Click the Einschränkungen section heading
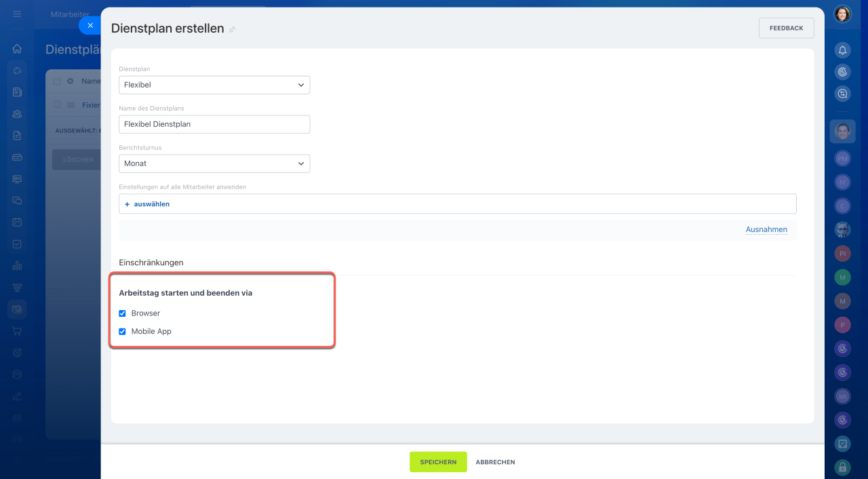This screenshot has height=479, width=868. point(151,262)
